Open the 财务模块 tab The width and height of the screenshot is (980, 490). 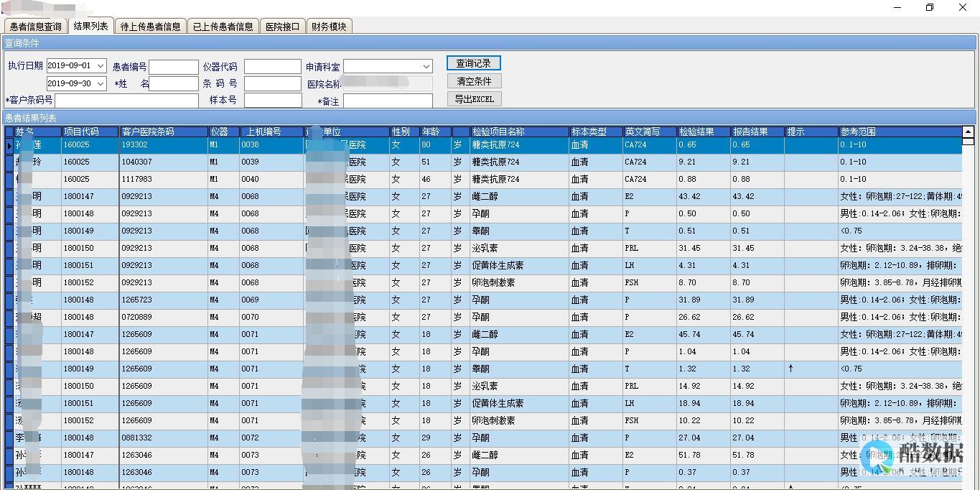coord(329,27)
